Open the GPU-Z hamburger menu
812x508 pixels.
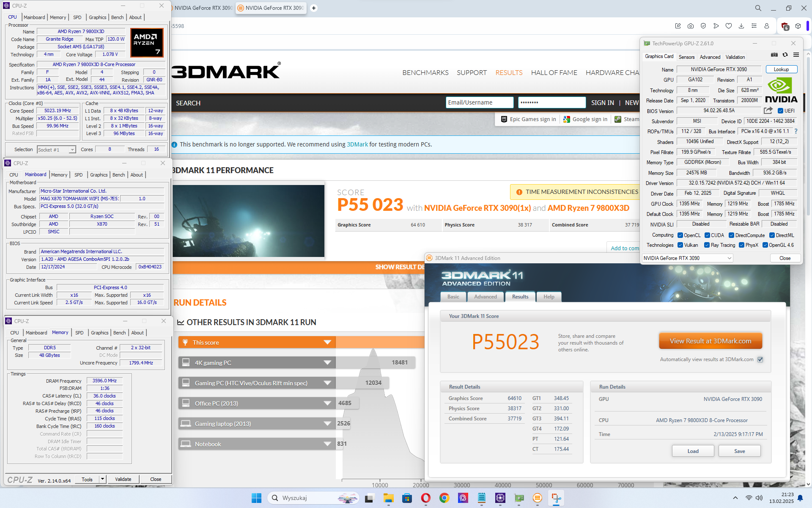pos(796,55)
